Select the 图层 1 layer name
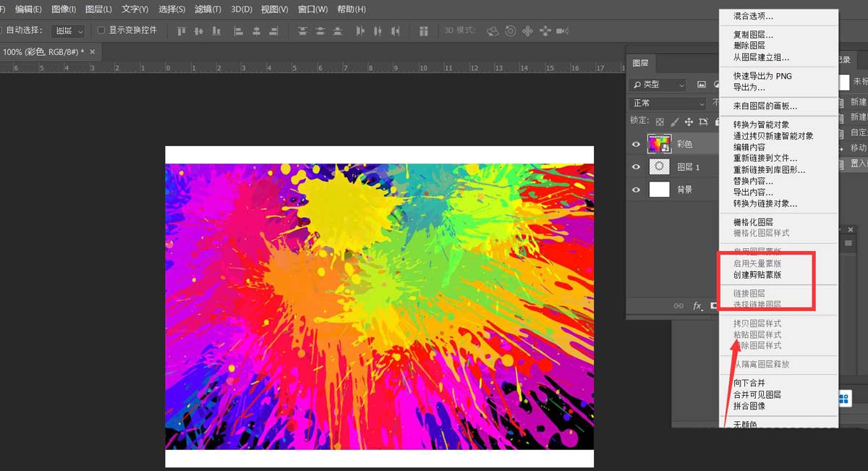Image resolution: width=868 pixels, height=471 pixels. click(x=688, y=167)
